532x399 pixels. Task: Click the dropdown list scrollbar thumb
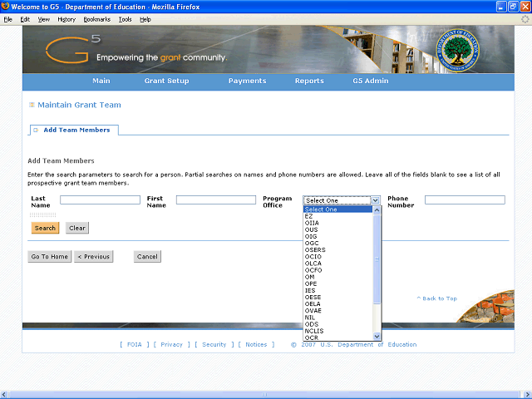377,259
